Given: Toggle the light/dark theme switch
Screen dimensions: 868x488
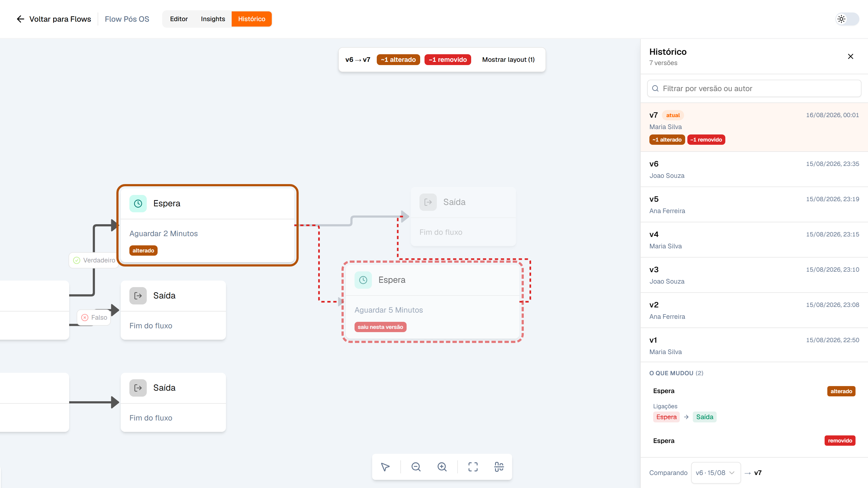Looking at the screenshot, I should [x=847, y=19].
